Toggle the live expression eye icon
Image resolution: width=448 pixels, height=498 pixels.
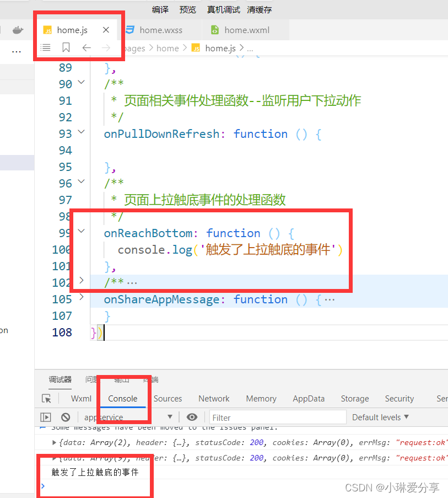192,417
